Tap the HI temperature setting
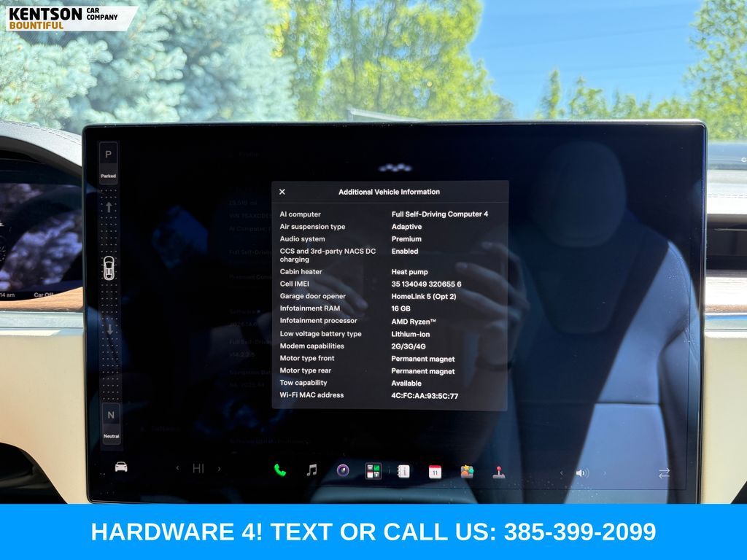 [198, 469]
